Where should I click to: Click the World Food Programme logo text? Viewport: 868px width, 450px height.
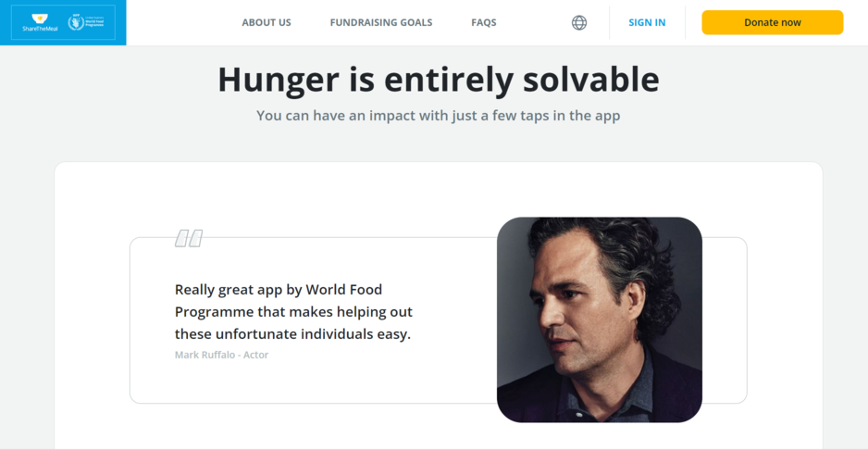tap(94, 23)
